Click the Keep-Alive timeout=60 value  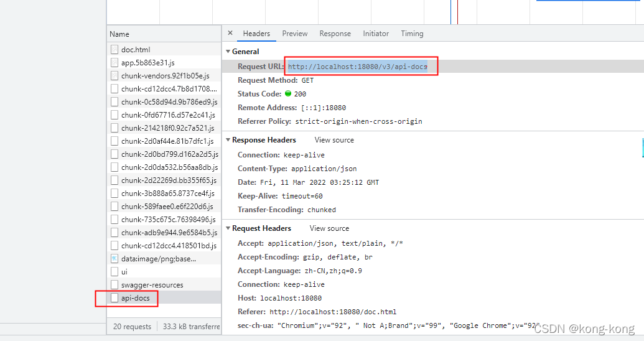302,197
